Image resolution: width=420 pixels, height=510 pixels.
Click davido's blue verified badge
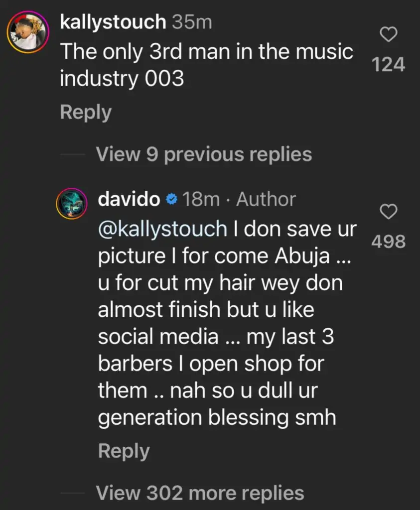pyautogui.click(x=171, y=200)
